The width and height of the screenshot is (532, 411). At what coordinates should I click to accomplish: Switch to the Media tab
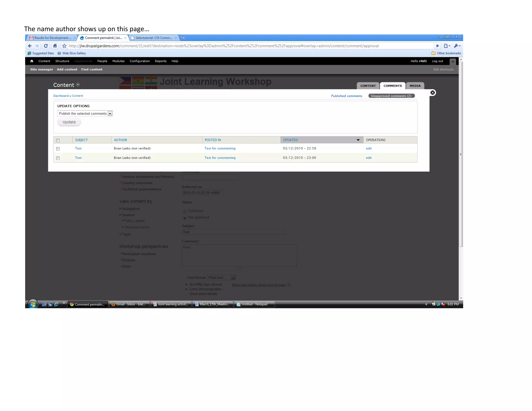[415, 86]
